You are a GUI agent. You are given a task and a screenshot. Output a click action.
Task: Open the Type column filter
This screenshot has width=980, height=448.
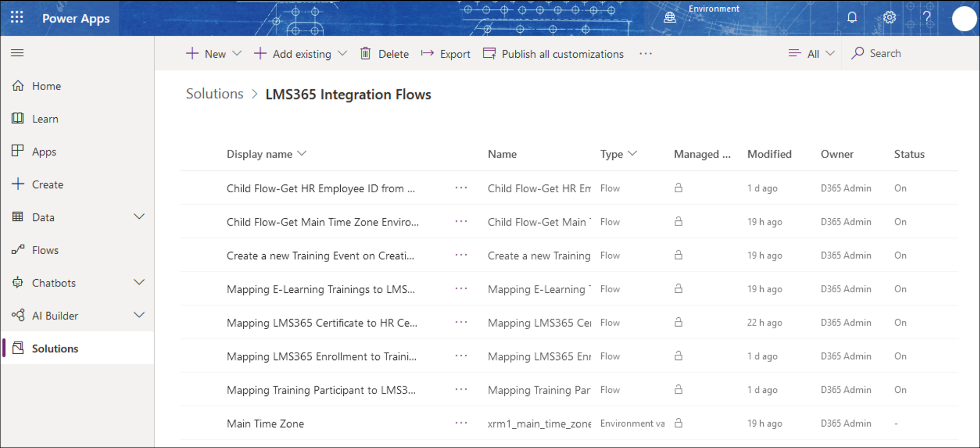[618, 154]
